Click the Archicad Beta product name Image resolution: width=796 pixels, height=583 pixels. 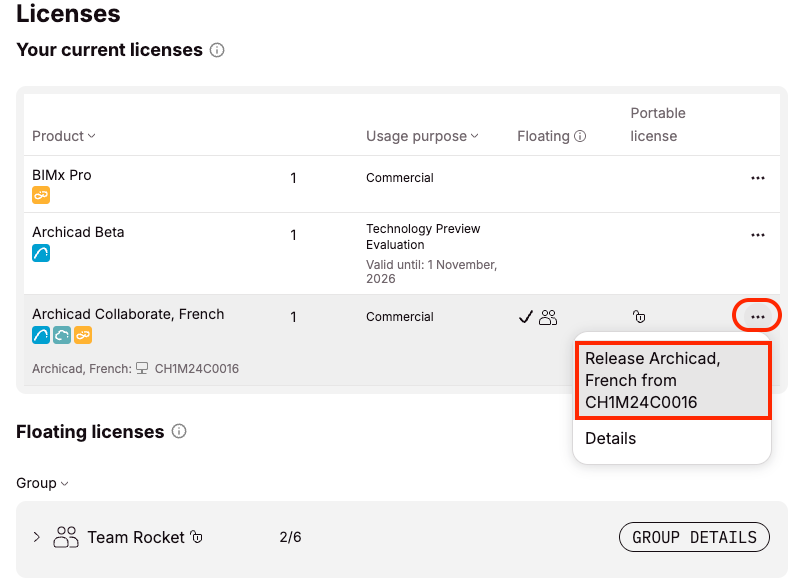[x=78, y=232]
